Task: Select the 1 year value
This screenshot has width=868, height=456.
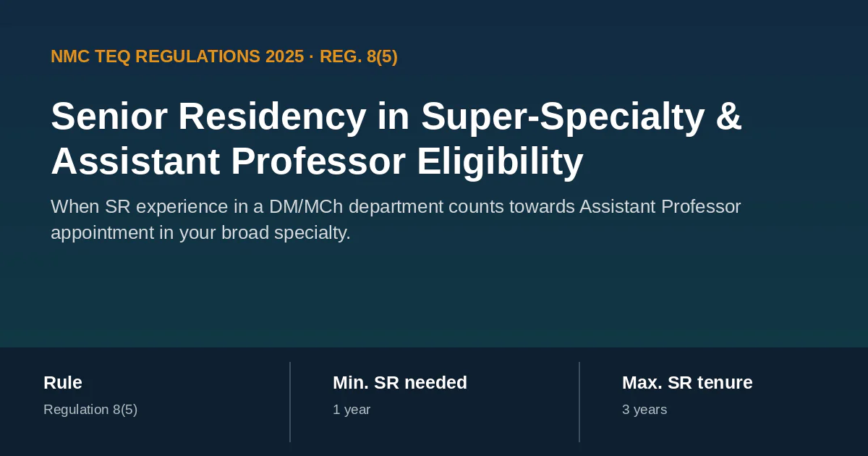Action: click(352, 410)
